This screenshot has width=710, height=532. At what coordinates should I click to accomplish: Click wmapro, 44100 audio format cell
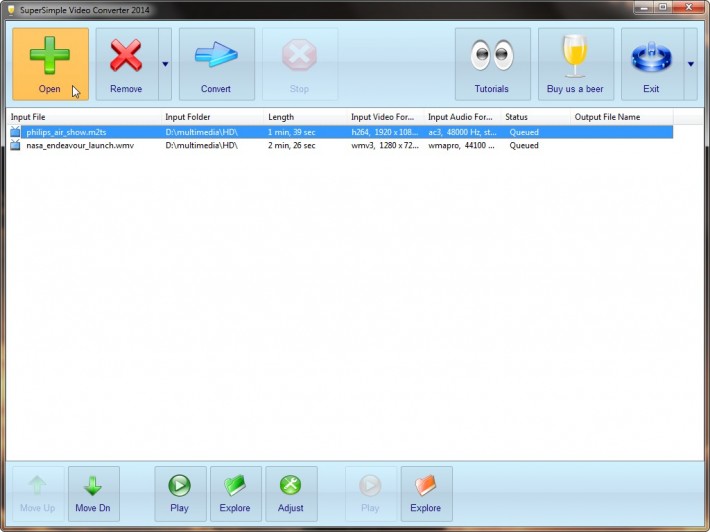[x=461, y=145]
